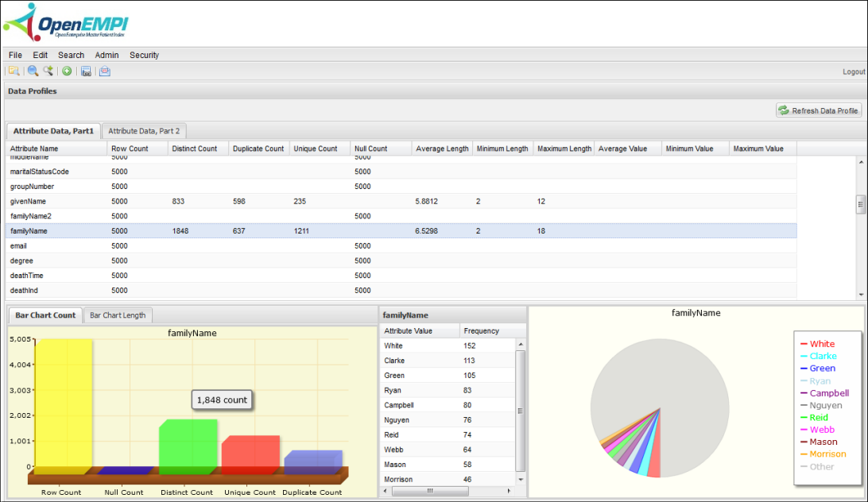Select the Bar Chart Count tab
The width and height of the screenshot is (868, 502).
pyautogui.click(x=45, y=315)
